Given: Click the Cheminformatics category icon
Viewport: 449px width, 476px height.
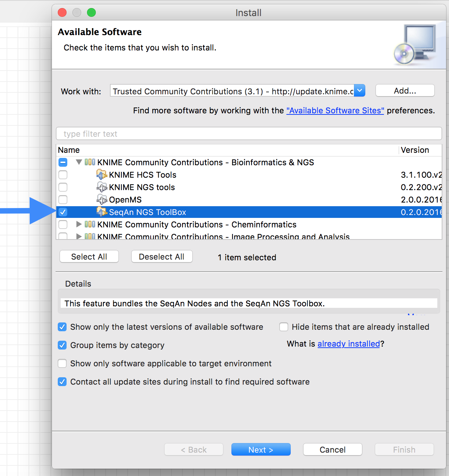Looking at the screenshot, I should click(90, 224).
